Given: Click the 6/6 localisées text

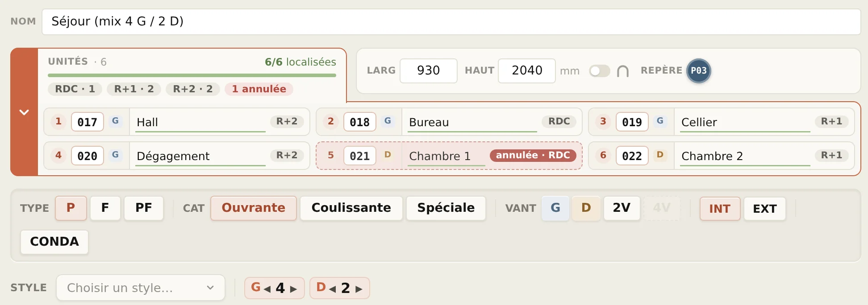Looking at the screenshot, I should point(300,62).
